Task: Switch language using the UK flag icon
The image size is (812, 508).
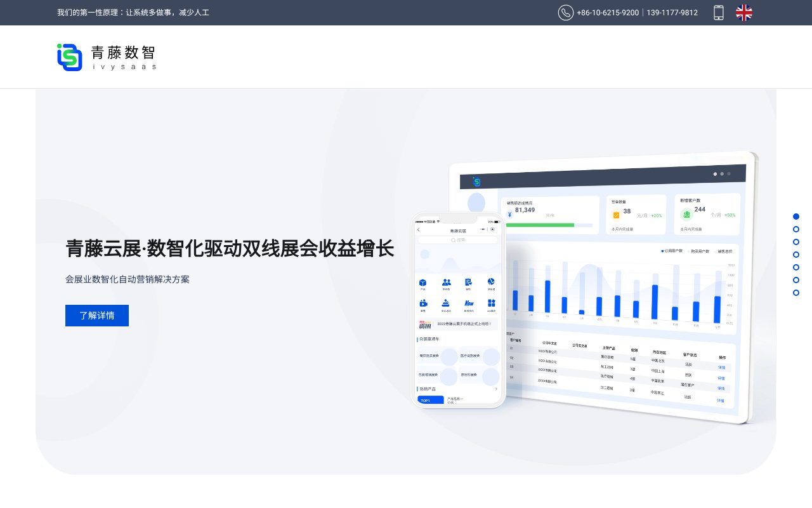Action: (x=743, y=13)
